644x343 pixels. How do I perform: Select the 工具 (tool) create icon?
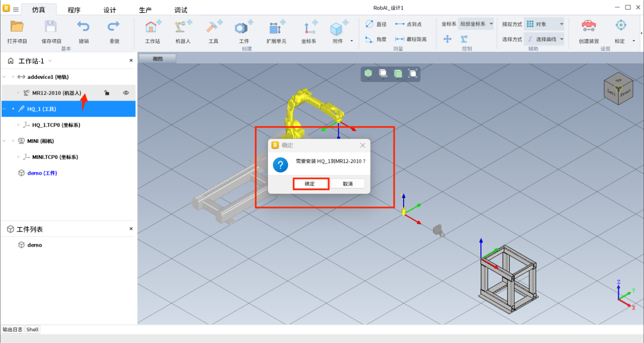[x=213, y=28]
